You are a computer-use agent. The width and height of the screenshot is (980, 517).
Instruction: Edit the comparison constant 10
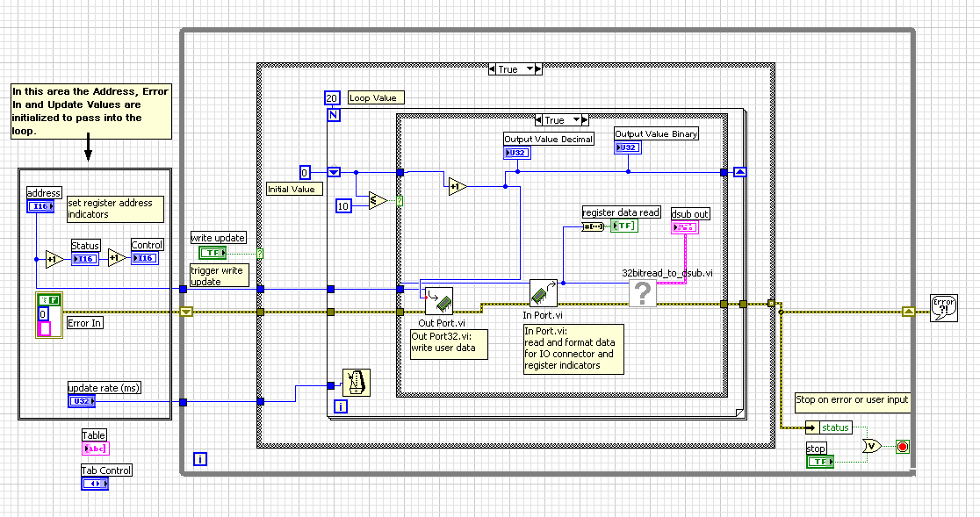pyautogui.click(x=343, y=206)
